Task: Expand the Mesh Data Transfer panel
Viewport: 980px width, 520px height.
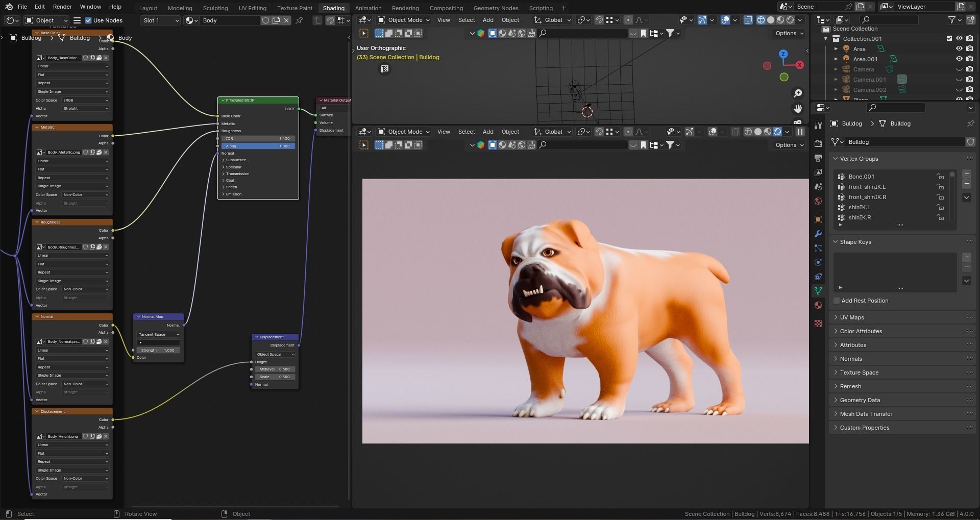Action: (902, 414)
